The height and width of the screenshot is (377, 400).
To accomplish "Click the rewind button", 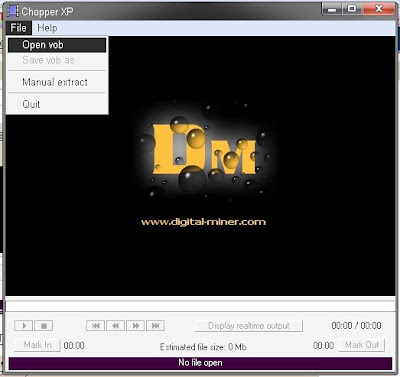I will (x=115, y=326).
